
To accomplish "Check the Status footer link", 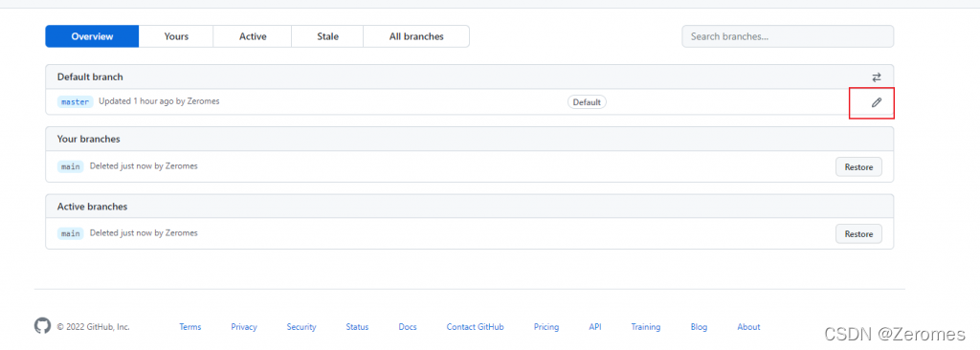I will (357, 327).
